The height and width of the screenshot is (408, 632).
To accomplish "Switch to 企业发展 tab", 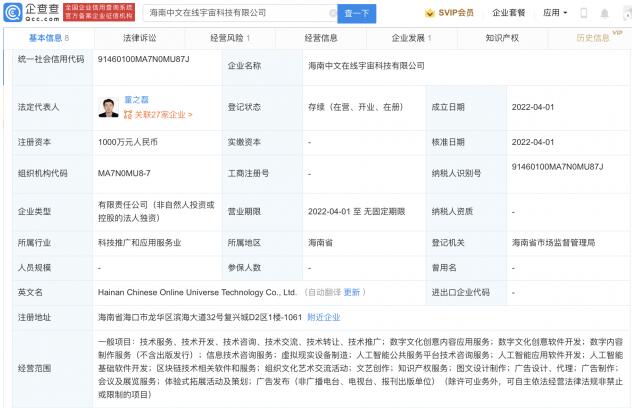I will click(x=411, y=38).
